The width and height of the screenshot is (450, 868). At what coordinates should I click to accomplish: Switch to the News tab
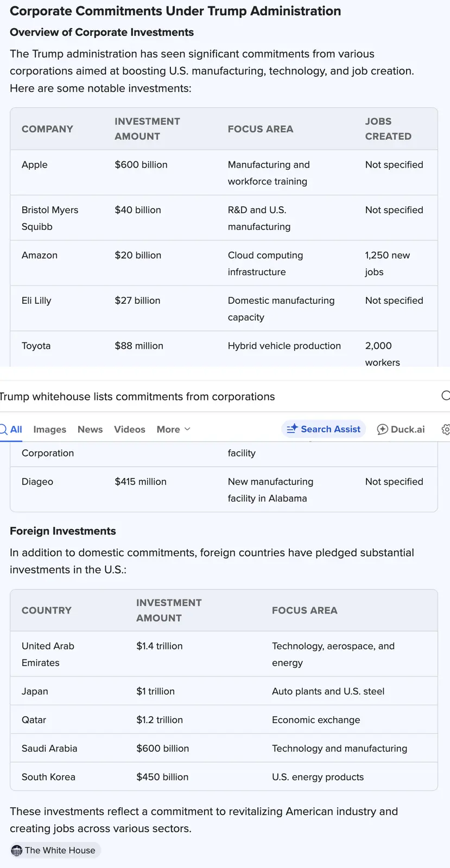90,429
